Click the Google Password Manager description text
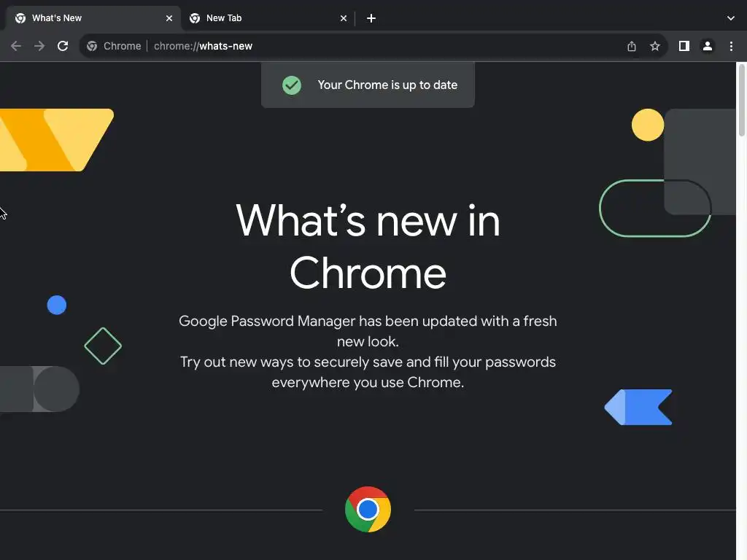Screen dimensions: 747x560 pos(368,351)
